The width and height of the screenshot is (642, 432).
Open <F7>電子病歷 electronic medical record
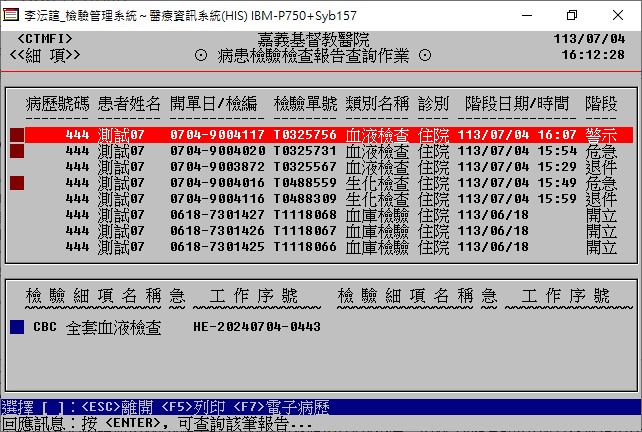point(250,408)
